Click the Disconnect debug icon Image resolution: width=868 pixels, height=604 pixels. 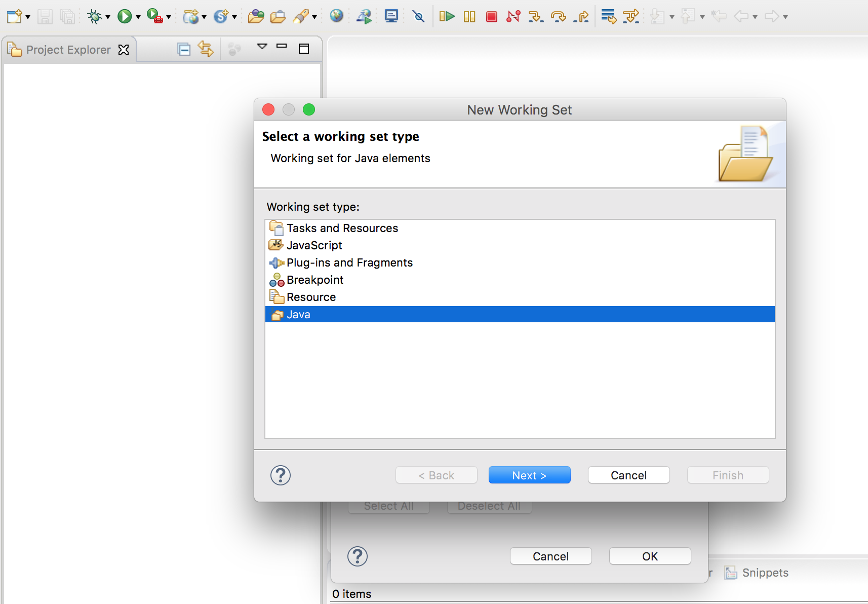coord(514,17)
